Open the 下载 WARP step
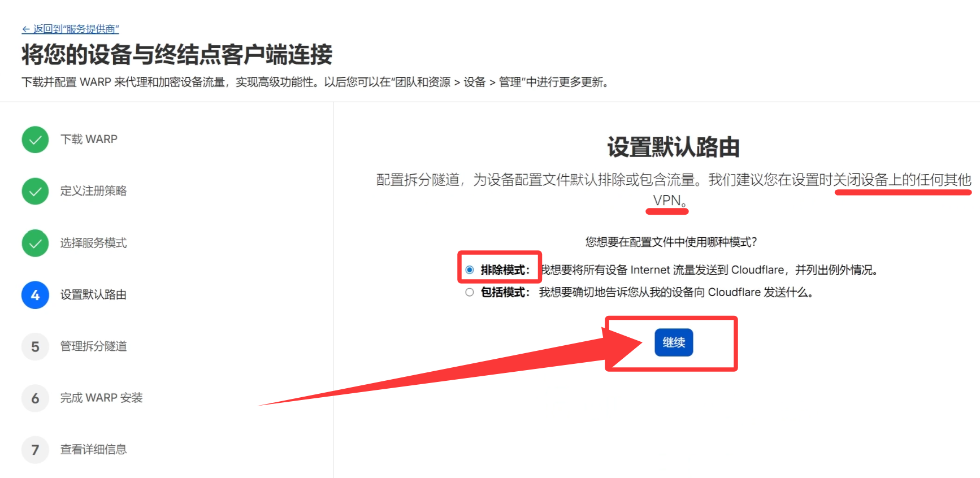Viewport: 980px width, 478px height. 89,140
